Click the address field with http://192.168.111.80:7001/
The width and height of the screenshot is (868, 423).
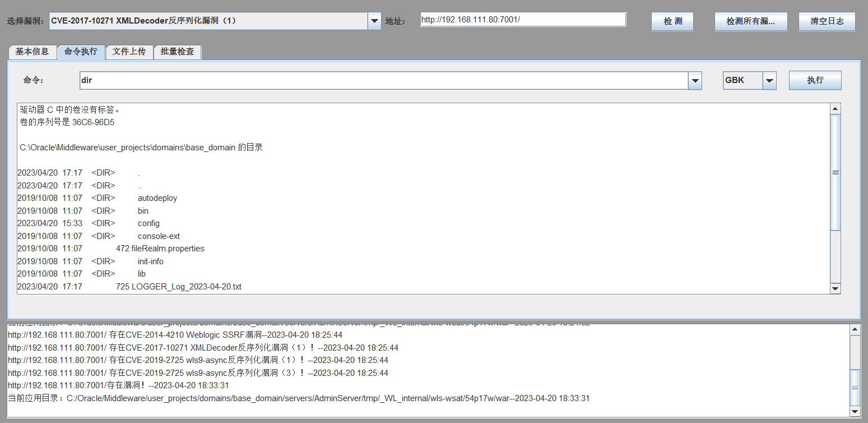[x=523, y=20]
